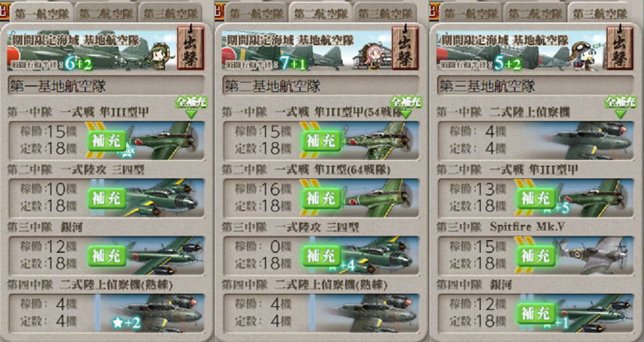Click the 出撃 wooden sign in third air base panel
644x342 pixels.
[619, 48]
